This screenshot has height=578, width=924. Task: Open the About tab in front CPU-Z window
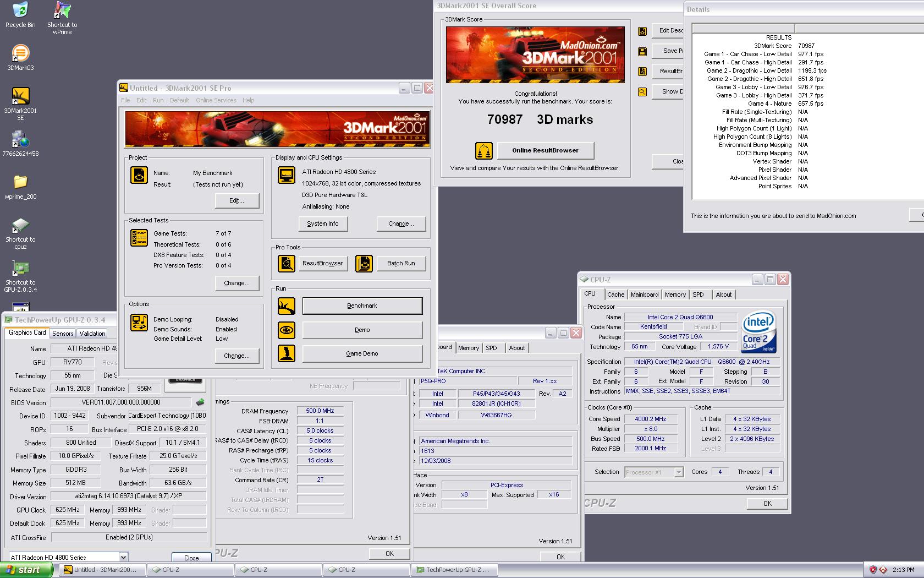pyautogui.click(x=724, y=295)
